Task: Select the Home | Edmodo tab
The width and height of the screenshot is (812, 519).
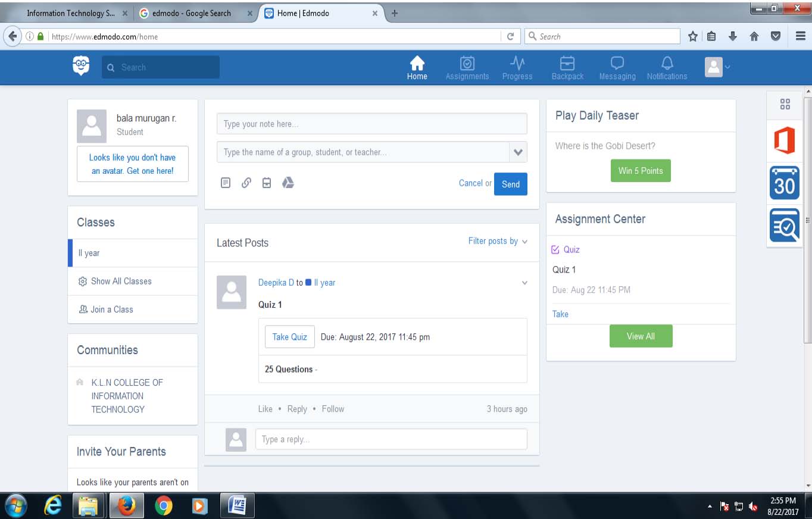Action: click(321, 13)
